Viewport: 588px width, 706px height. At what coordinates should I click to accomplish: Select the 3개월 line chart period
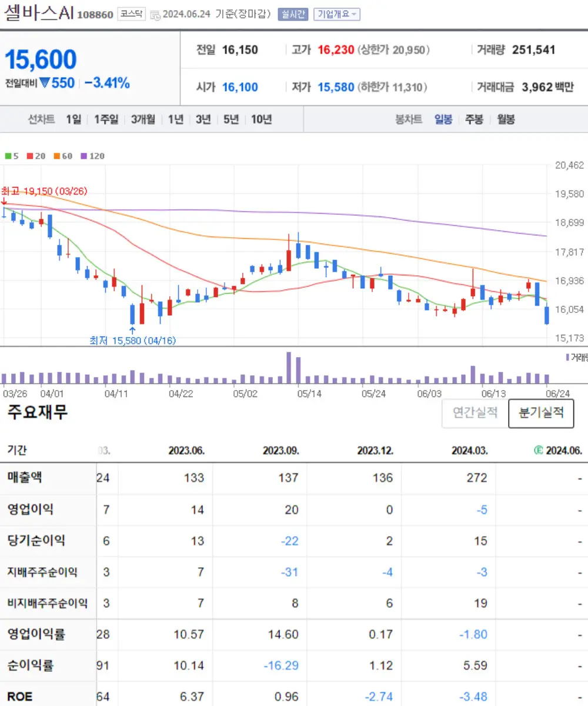click(x=143, y=119)
